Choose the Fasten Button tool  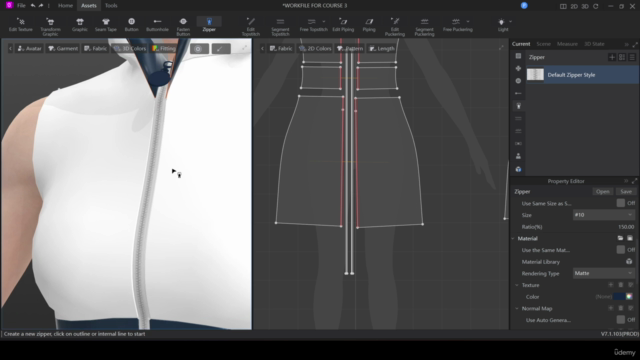tap(183, 27)
